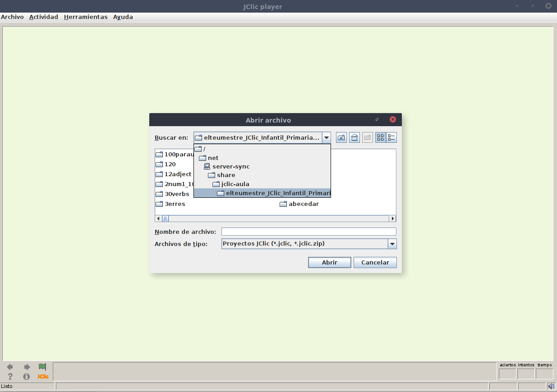Viewport: 557px width, 392px height.
Task: Open the activity information icon
Action: point(27,376)
